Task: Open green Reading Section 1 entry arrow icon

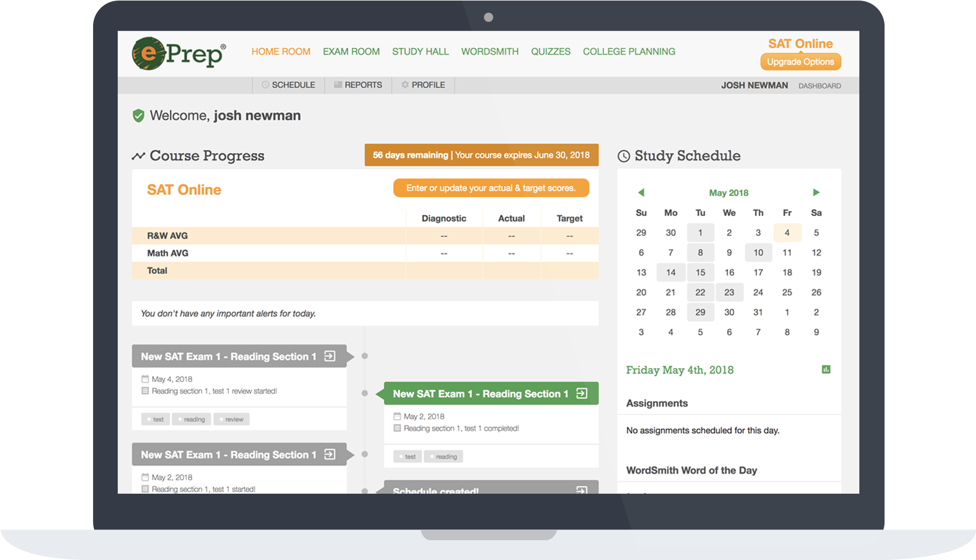Action: tap(582, 394)
